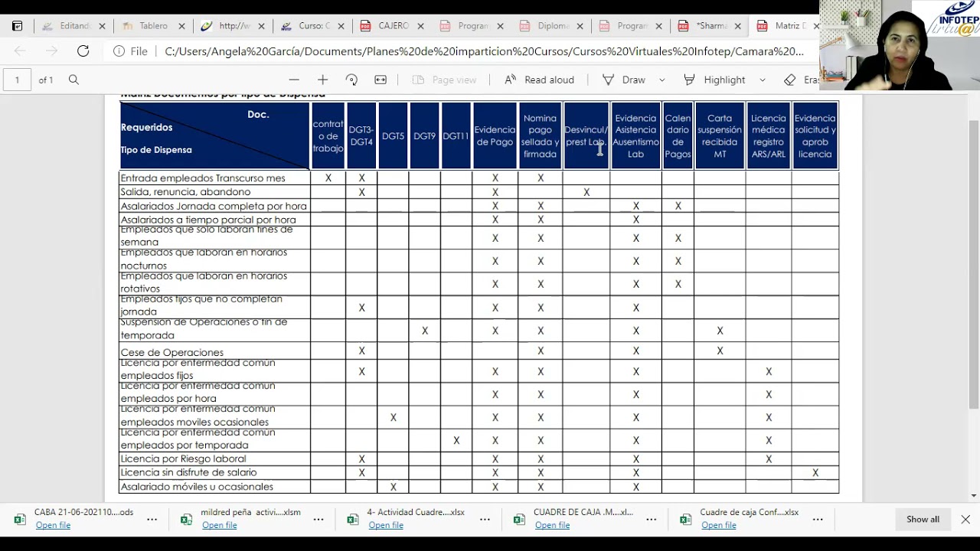Open options for Cuadre de caja Conf download
The height and width of the screenshot is (551, 980).
(818, 519)
